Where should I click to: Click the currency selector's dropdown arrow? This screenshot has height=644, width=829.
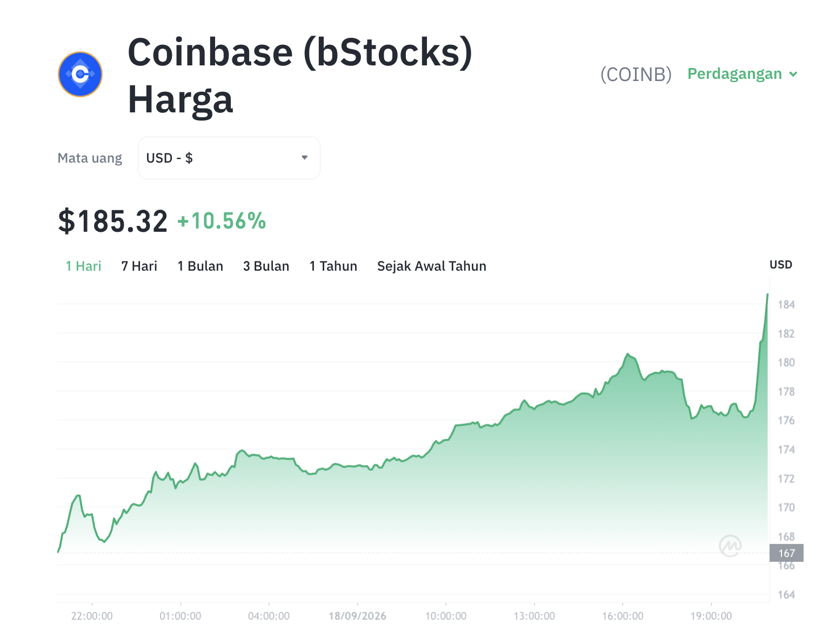(x=305, y=158)
